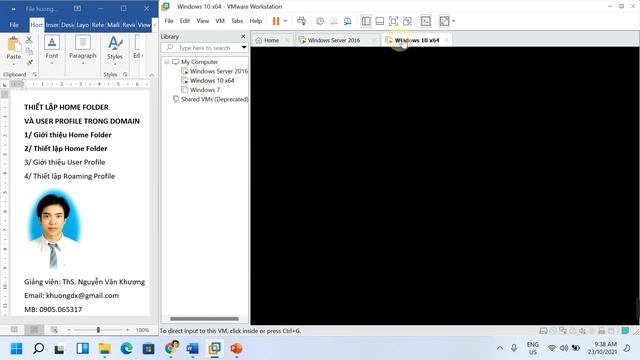Open the library search filter dropdown

point(244,48)
